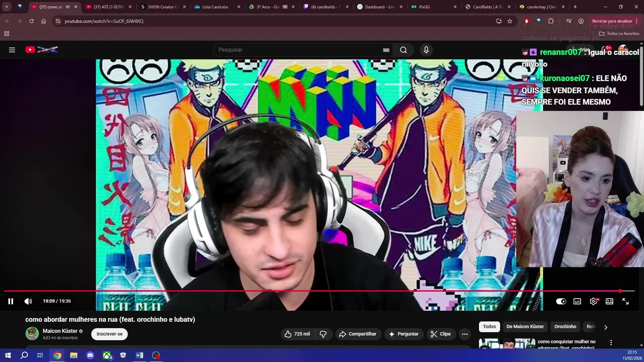Switch to carolerhay browser tab

tap(541, 7)
